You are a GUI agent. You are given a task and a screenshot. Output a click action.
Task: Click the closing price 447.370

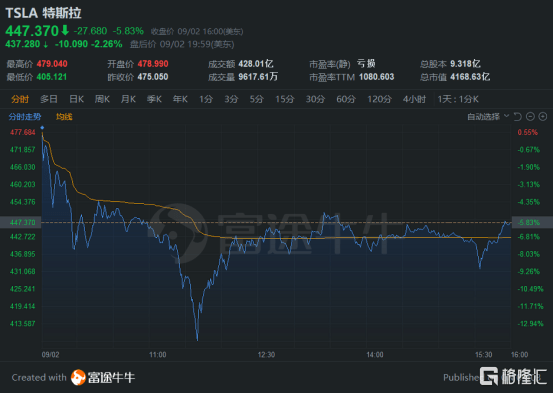point(32,31)
